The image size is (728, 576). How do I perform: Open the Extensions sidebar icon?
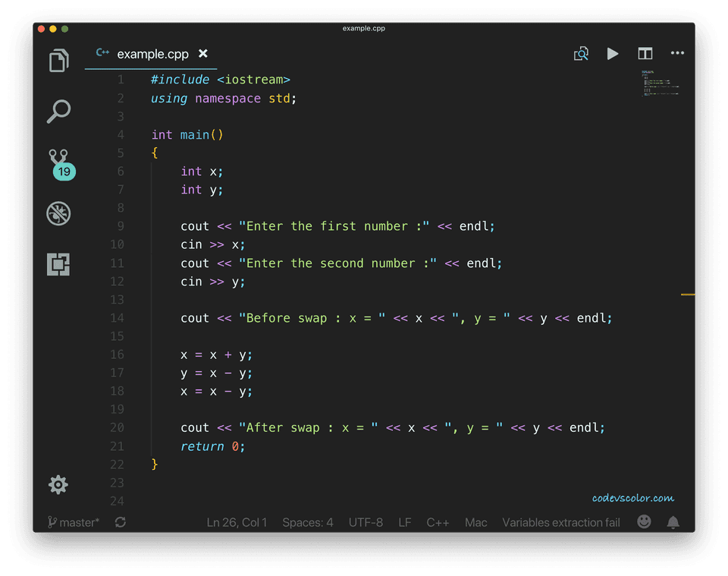tap(58, 264)
